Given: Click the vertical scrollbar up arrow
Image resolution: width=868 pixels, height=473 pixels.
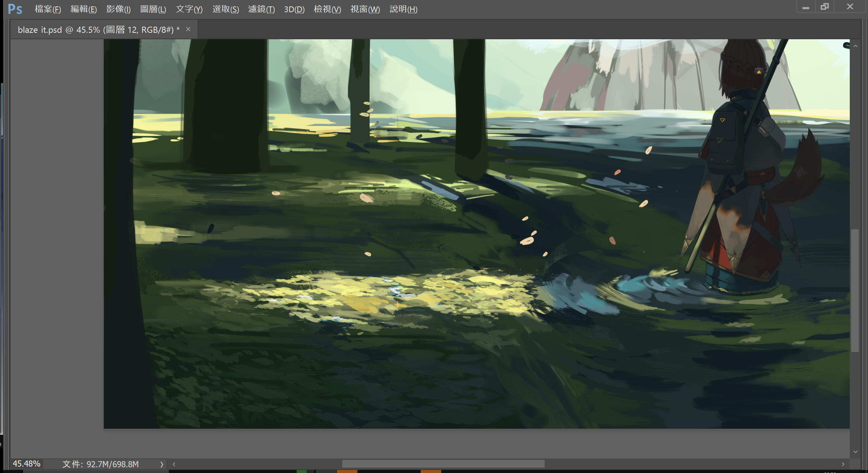Looking at the screenshot, I should coord(855,46).
